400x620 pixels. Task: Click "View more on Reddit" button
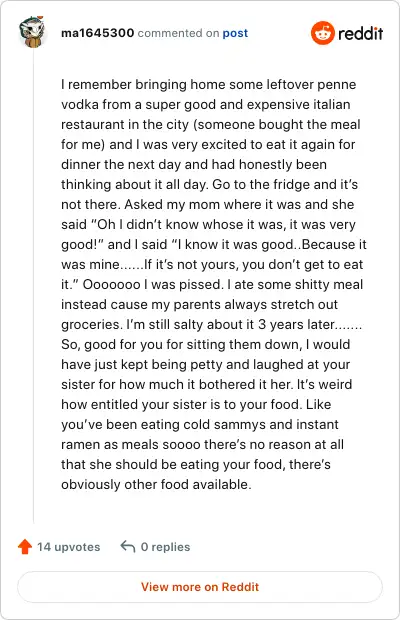click(200, 587)
